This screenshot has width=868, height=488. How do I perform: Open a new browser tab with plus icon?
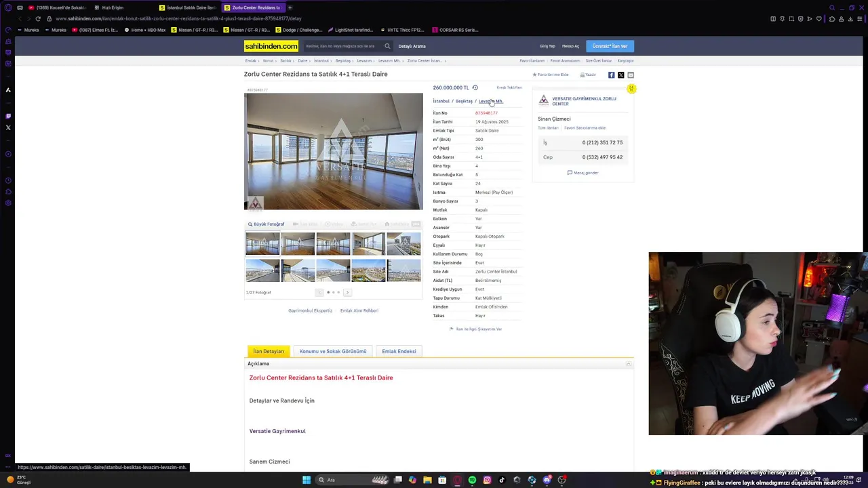(x=290, y=7)
